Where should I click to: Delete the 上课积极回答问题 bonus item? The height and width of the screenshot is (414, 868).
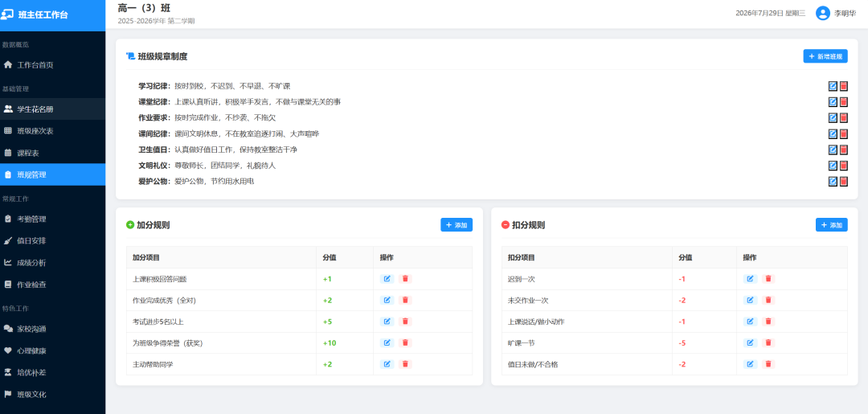405,279
